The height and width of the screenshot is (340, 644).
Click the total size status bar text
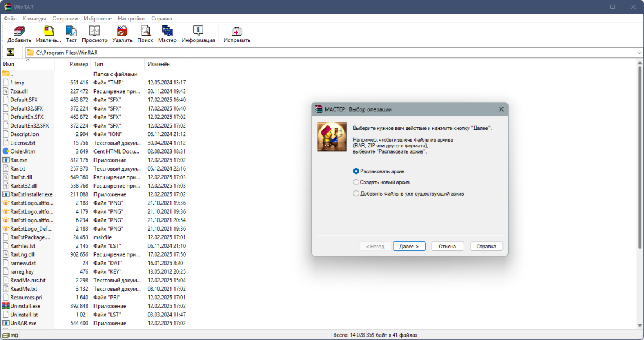pyautogui.click(x=375, y=335)
